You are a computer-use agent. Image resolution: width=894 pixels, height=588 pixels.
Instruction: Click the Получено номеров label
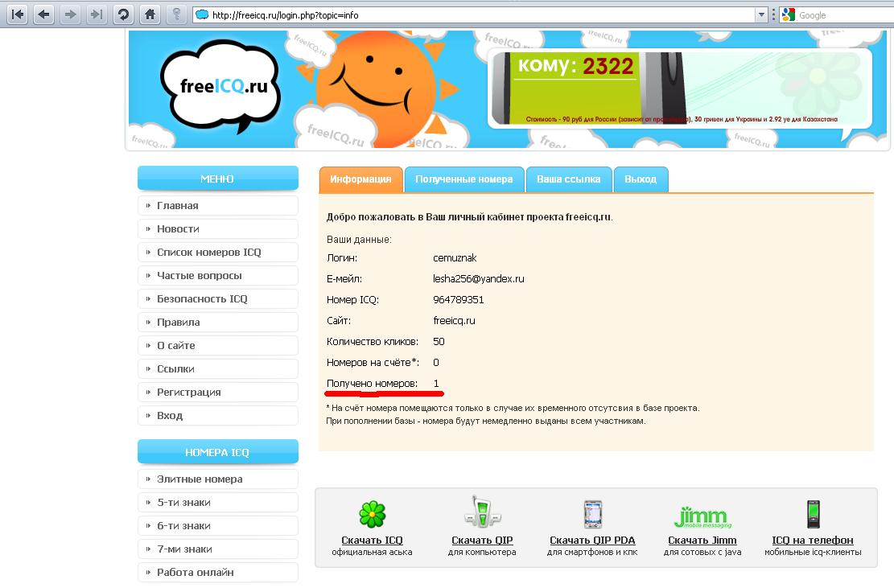coord(372,384)
